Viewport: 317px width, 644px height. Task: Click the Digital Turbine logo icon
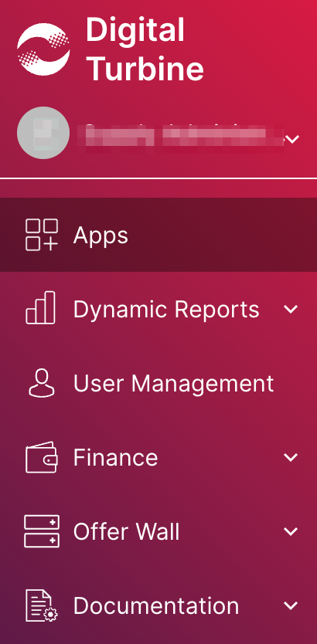coord(43,49)
